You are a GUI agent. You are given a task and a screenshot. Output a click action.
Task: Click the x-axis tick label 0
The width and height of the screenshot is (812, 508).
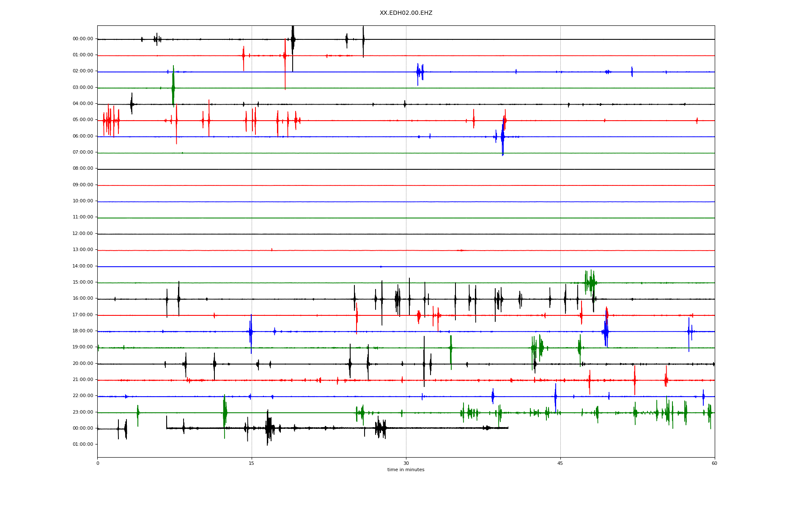(x=98, y=463)
